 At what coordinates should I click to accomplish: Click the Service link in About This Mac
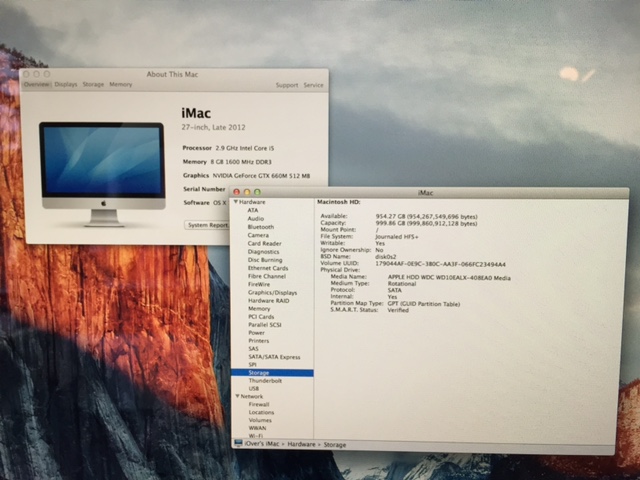click(313, 85)
